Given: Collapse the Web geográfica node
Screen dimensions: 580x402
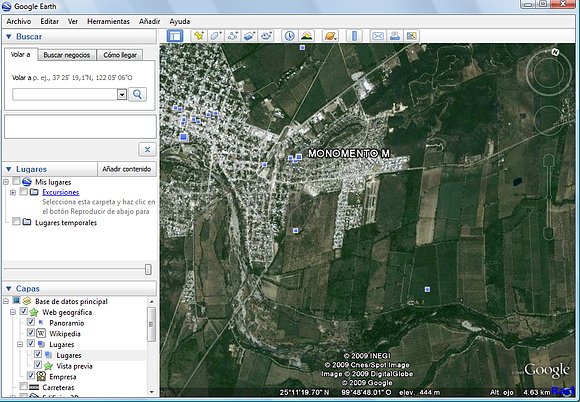Looking at the screenshot, I should (13, 313).
